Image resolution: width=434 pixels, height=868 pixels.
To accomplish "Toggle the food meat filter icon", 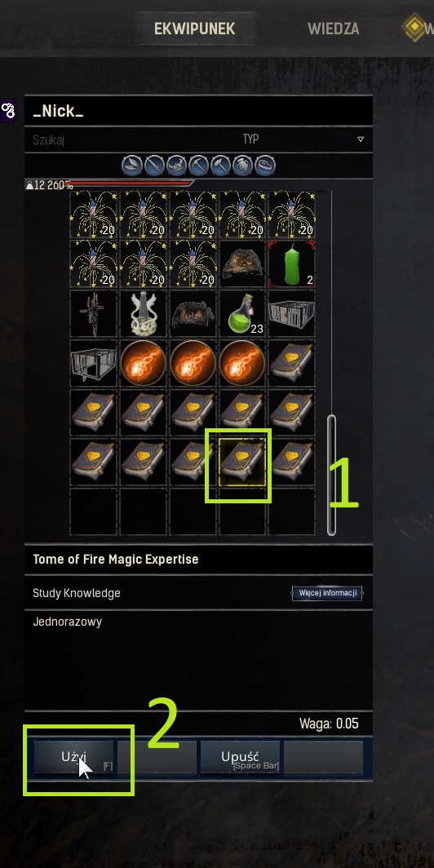I will tap(265, 165).
